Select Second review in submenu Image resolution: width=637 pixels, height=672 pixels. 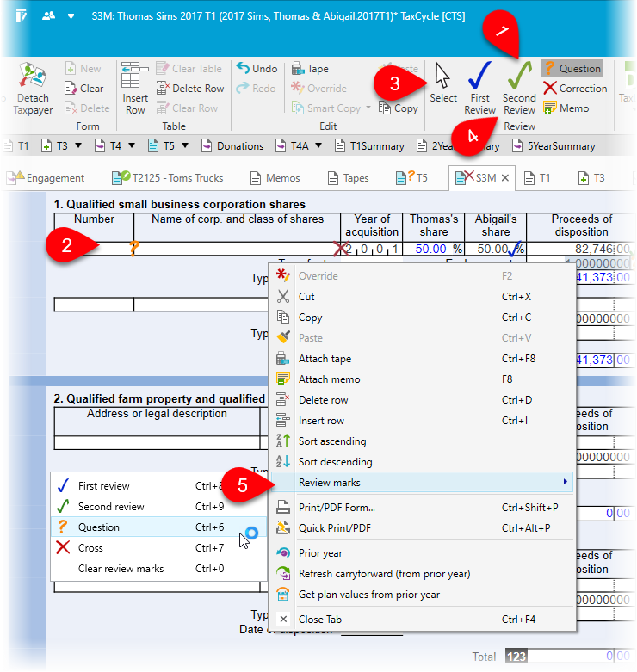point(158,507)
